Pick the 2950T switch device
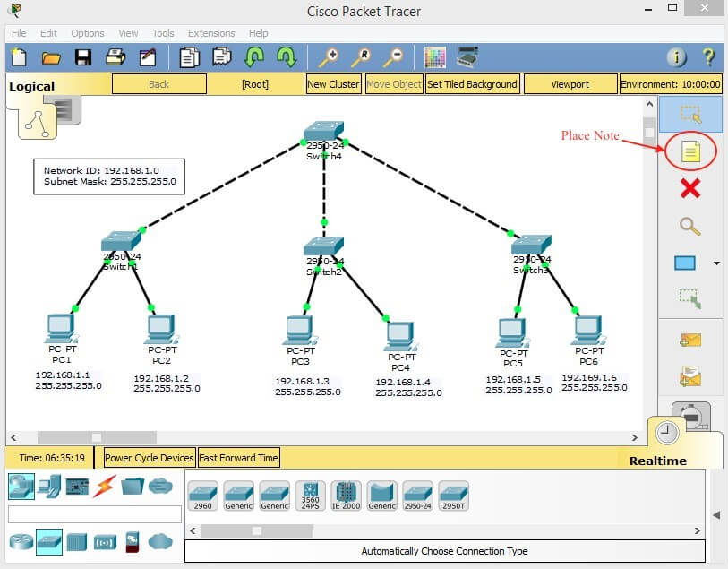This screenshot has width=728, height=569. (453, 496)
